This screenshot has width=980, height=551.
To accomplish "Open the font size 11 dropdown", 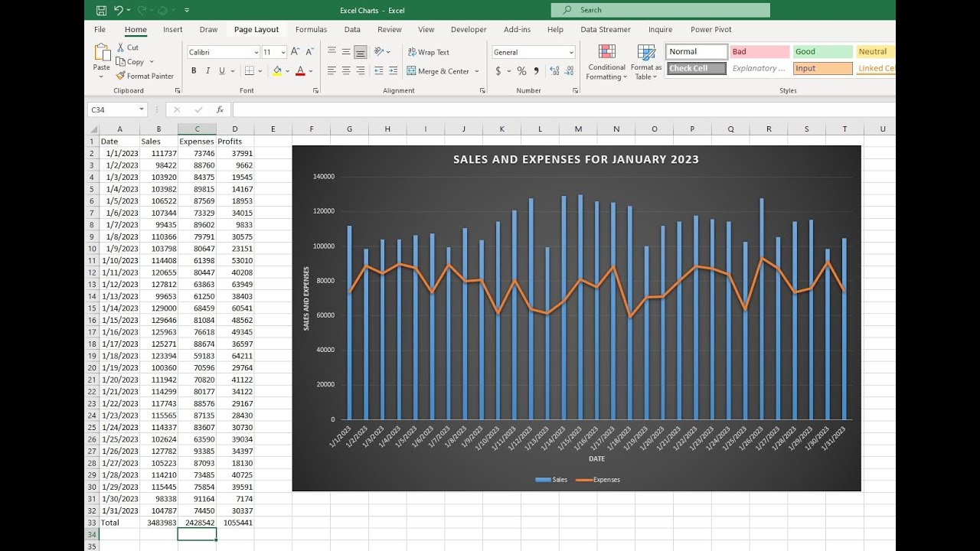I will click(283, 52).
